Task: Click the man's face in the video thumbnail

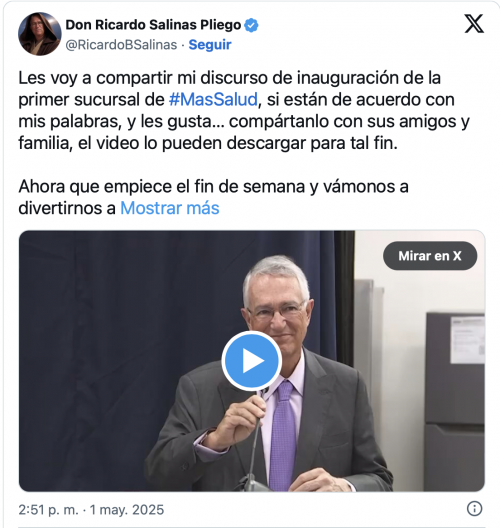Action: pos(278,311)
